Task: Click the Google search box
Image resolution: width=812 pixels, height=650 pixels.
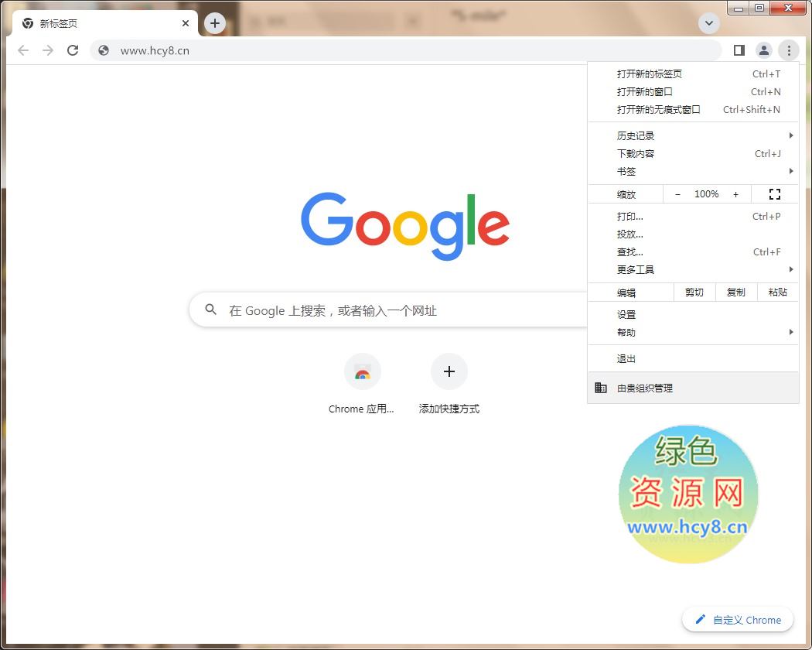Action: tap(388, 310)
